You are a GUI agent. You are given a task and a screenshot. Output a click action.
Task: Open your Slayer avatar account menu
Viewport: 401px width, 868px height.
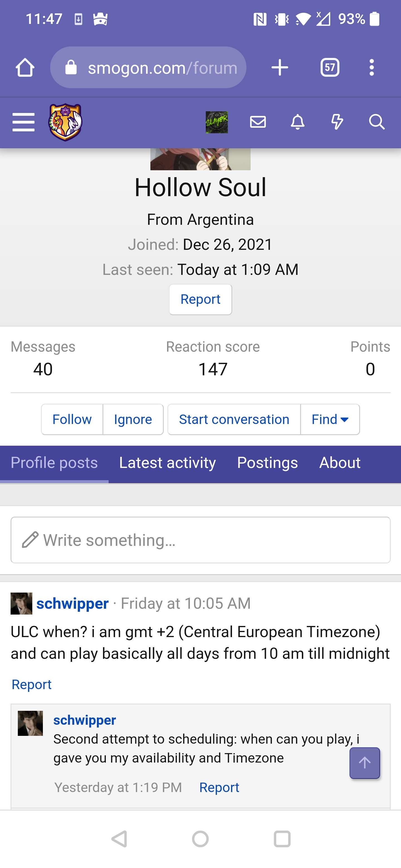pyautogui.click(x=217, y=122)
